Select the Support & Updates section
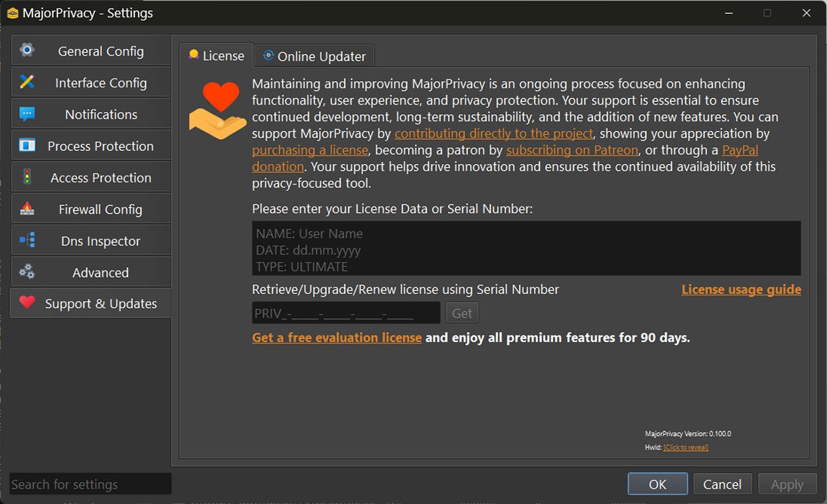The width and height of the screenshot is (827, 504). coord(91,304)
